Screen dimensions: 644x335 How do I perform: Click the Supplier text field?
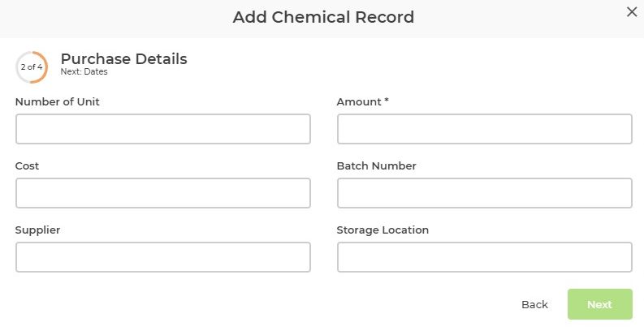click(x=162, y=257)
